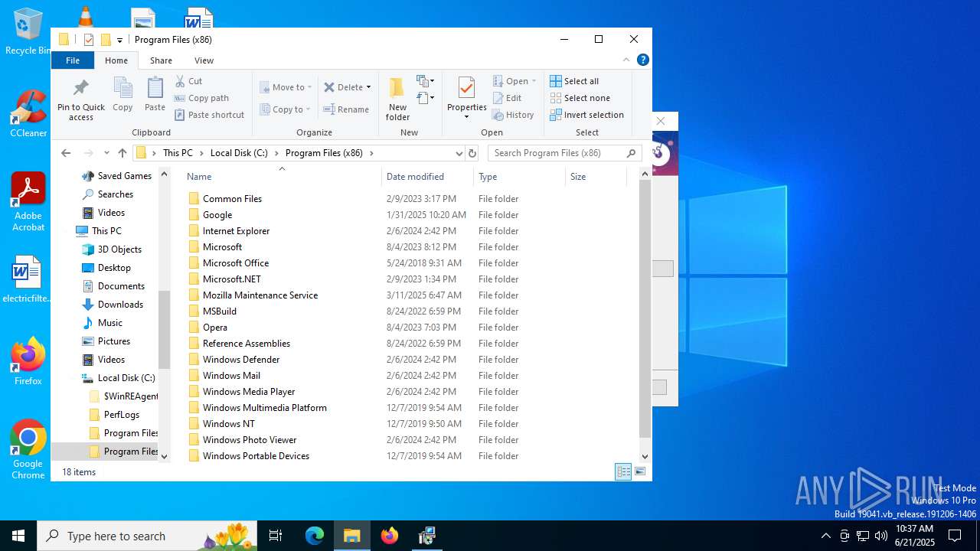980x551 pixels.
Task: Select the Windows Defender folder
Action: (241, 360)
